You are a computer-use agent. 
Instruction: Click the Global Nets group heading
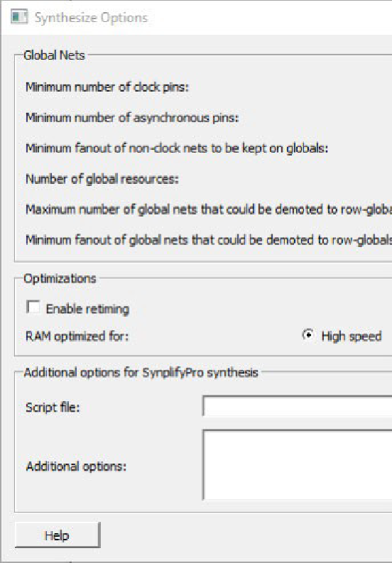(x=54, y=55)
